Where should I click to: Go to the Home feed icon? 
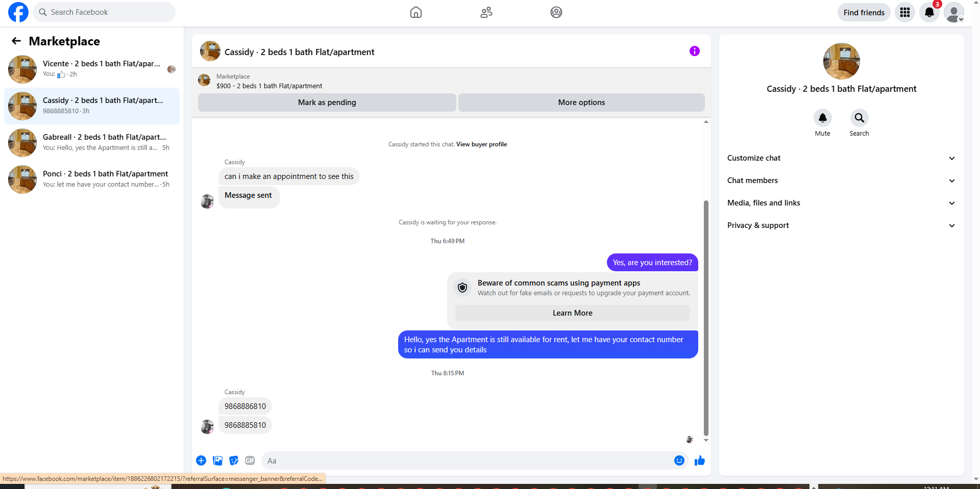(416, 12)
